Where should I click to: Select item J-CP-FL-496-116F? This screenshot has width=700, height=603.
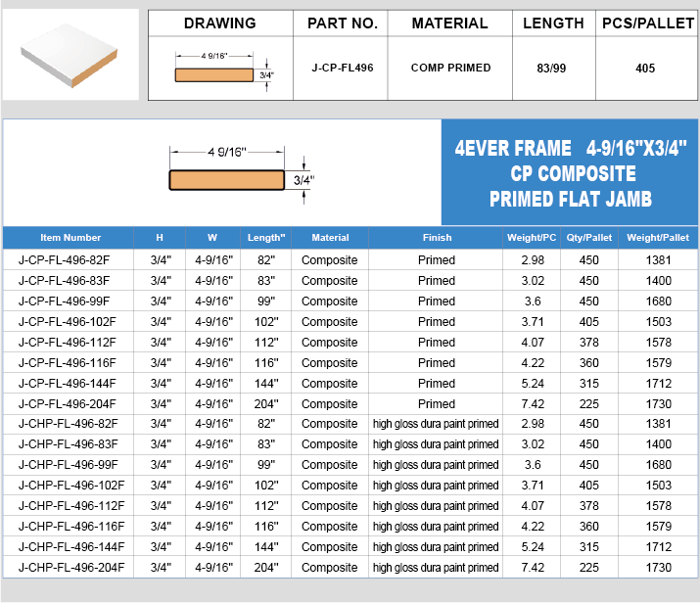coord(67,363)
